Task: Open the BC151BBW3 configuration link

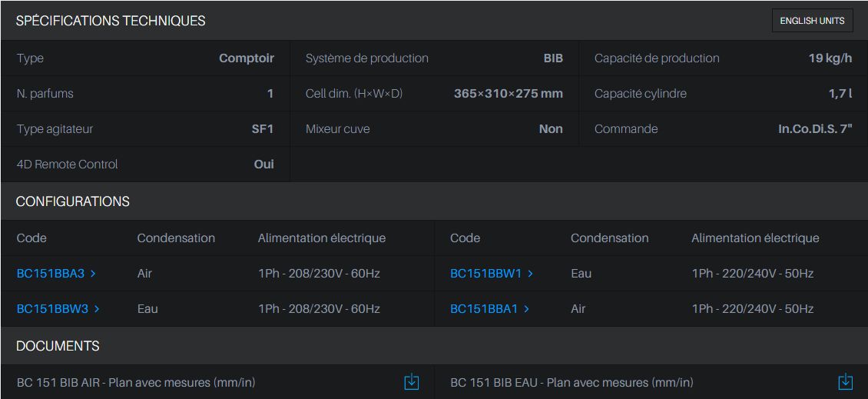Action: tap(52, 309)
